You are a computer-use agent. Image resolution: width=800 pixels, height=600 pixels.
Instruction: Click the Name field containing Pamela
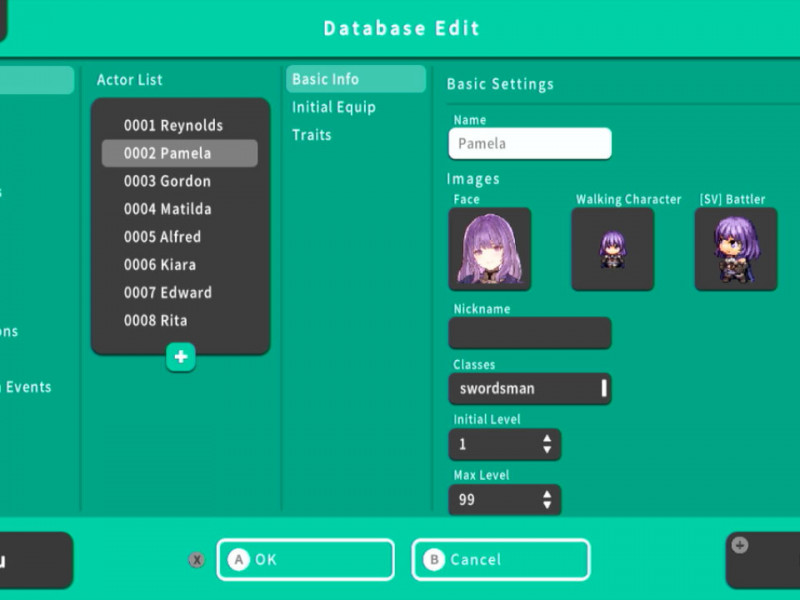(529, 143)
